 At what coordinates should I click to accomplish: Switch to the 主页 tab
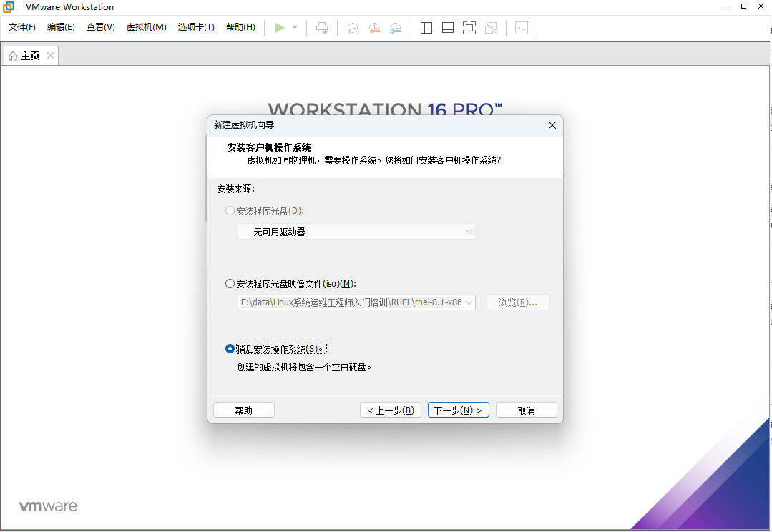coord(31,56)
